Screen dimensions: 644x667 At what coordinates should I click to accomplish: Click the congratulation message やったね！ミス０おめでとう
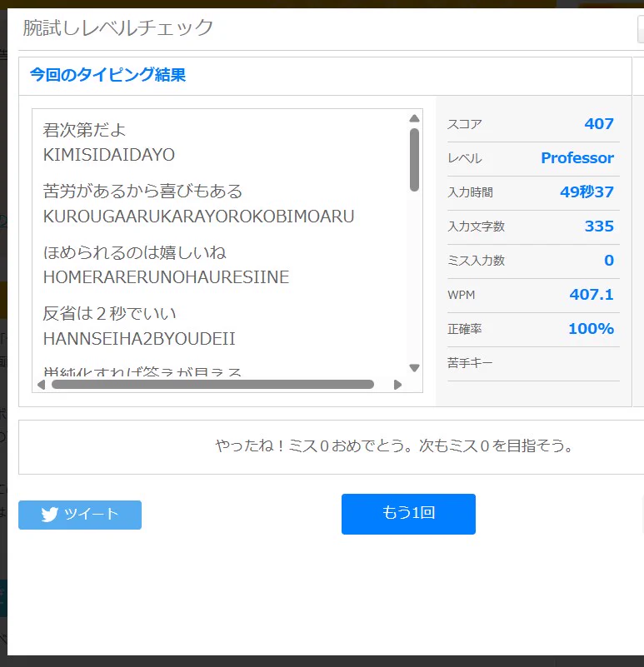[x=314, y=445]
